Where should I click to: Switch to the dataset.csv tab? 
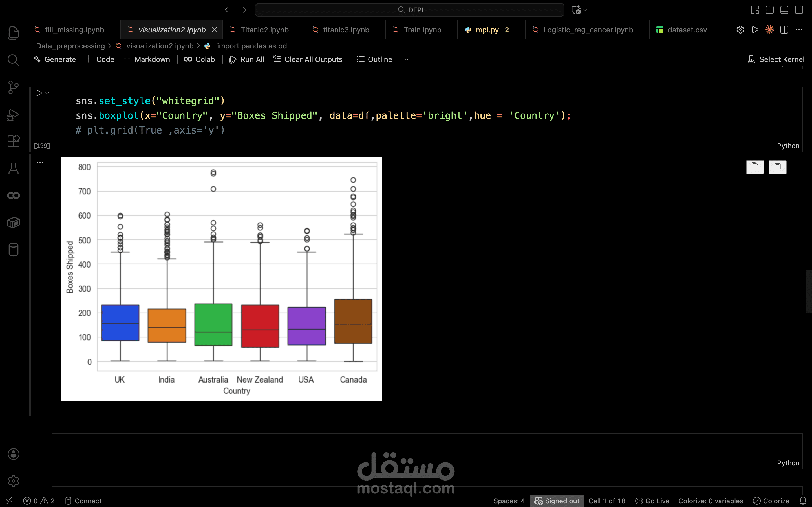pos(687,30)
